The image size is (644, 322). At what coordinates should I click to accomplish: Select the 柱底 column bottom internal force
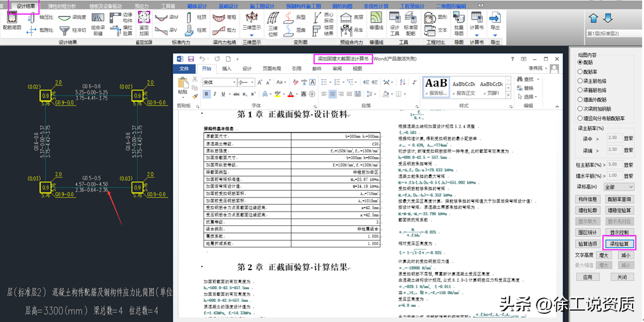click(x=197, y=30)
